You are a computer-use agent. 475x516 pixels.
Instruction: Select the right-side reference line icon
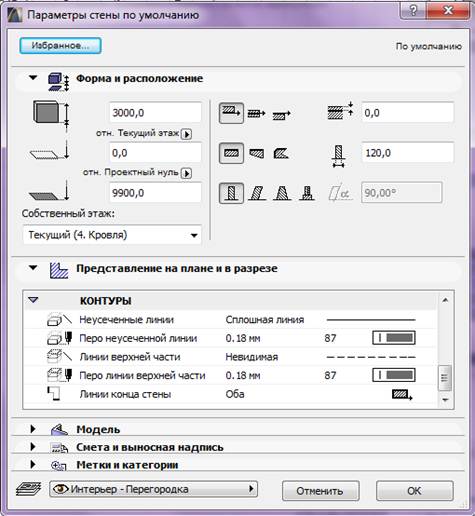pos(281,115)
